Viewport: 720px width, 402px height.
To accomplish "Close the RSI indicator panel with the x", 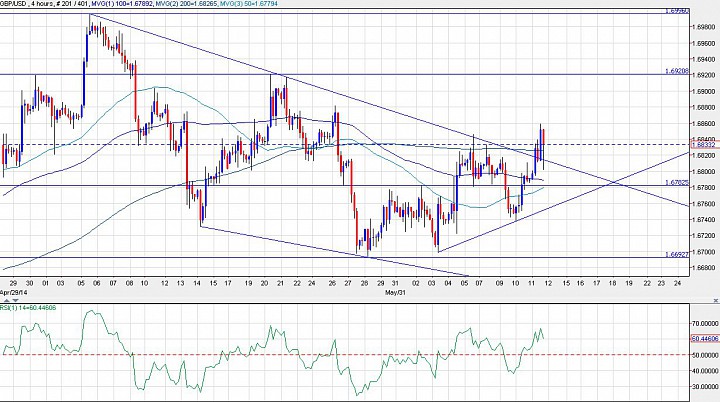I will point(715,300).
